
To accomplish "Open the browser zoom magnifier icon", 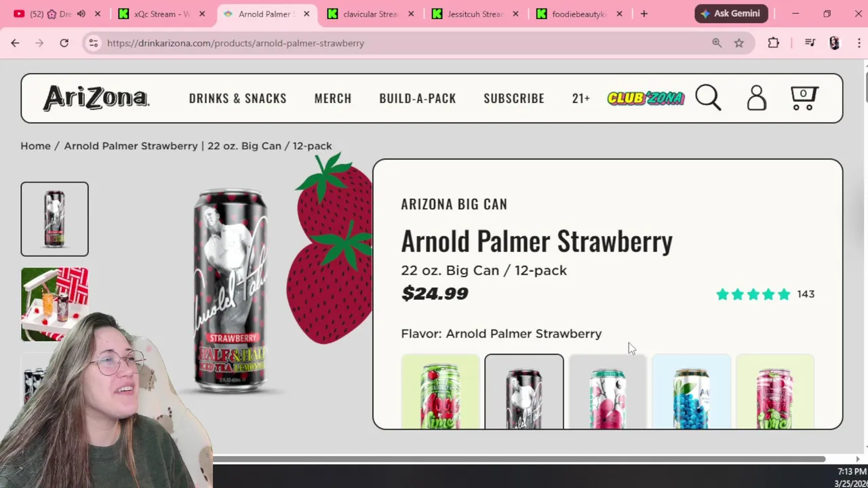I will 717,43.
